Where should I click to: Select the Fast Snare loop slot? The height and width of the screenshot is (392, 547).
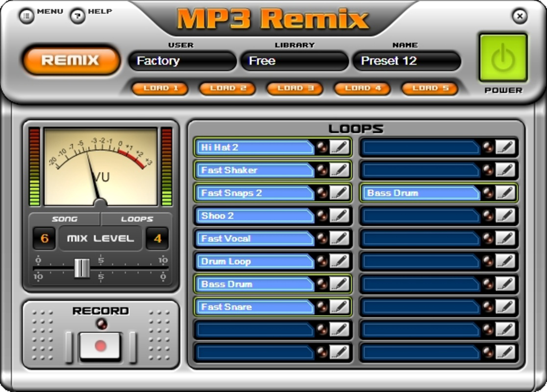[x=255, y=307]
